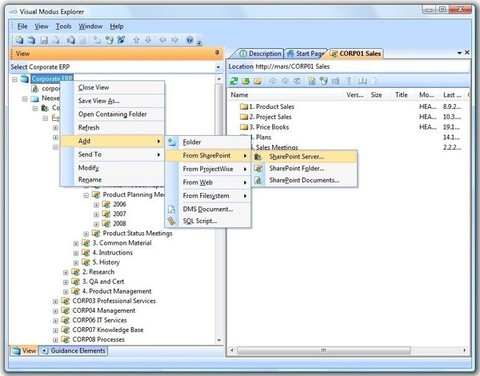Image resolution: width=480 pixels, height=376 pixels.
Task: Open the Tools menu
Action: (63, 26)
